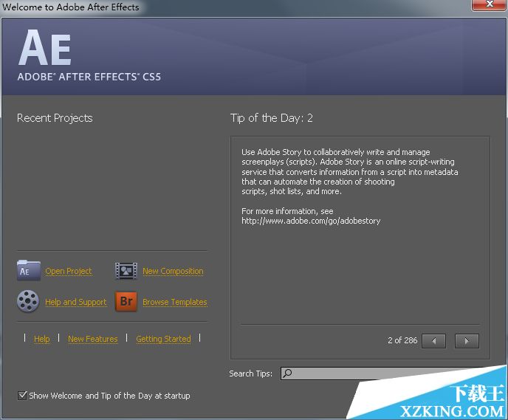Open Project link
The height and width of the screenshot is (420, 508).
click(x=69, y=271)
